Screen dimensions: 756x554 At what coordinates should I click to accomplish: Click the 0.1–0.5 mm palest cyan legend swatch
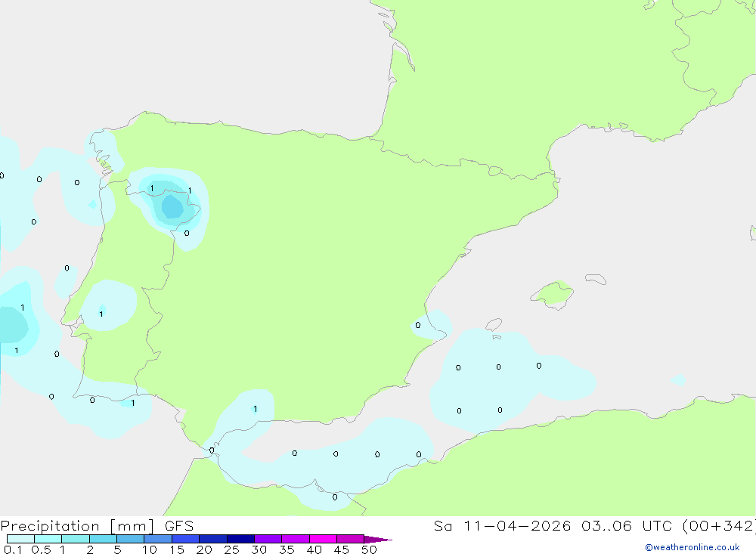[20, 539]
